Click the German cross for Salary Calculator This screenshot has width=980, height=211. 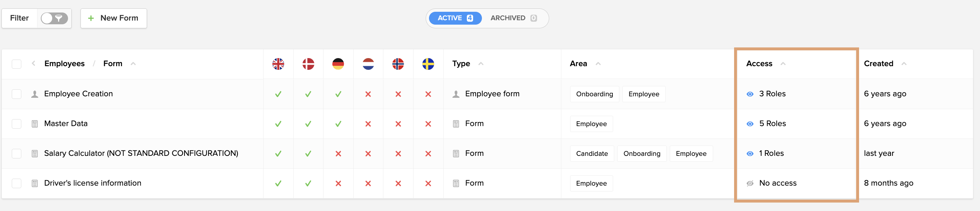pyautogui.click(x=338, y=154)
